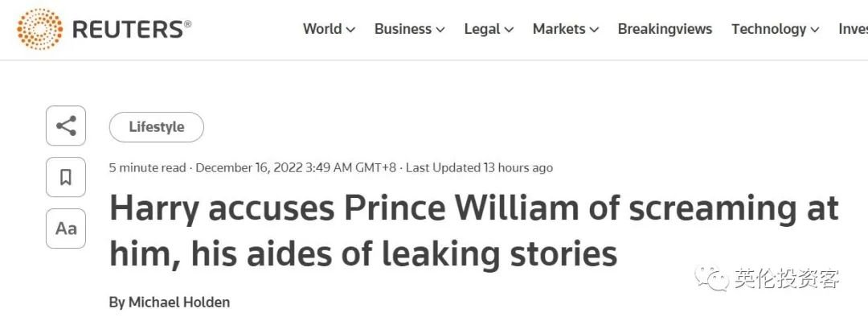Open the Reuters wordmark home link
868x317 pixels.
132,30
